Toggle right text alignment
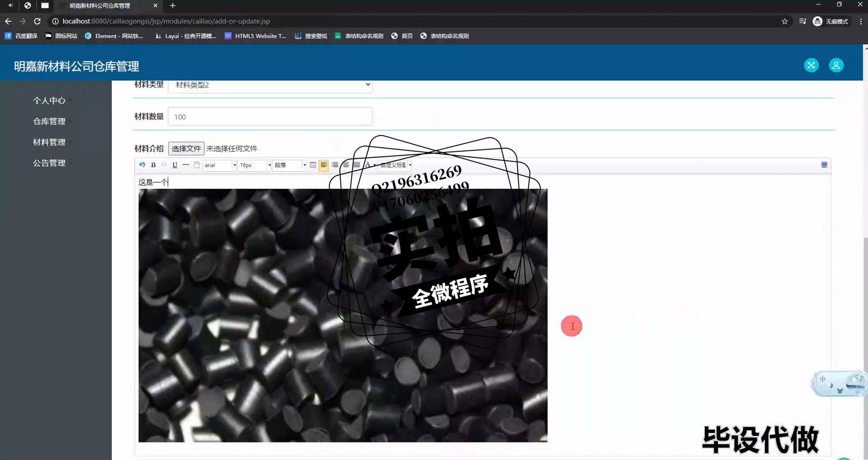The image size is (868, 460). [335, 165]
